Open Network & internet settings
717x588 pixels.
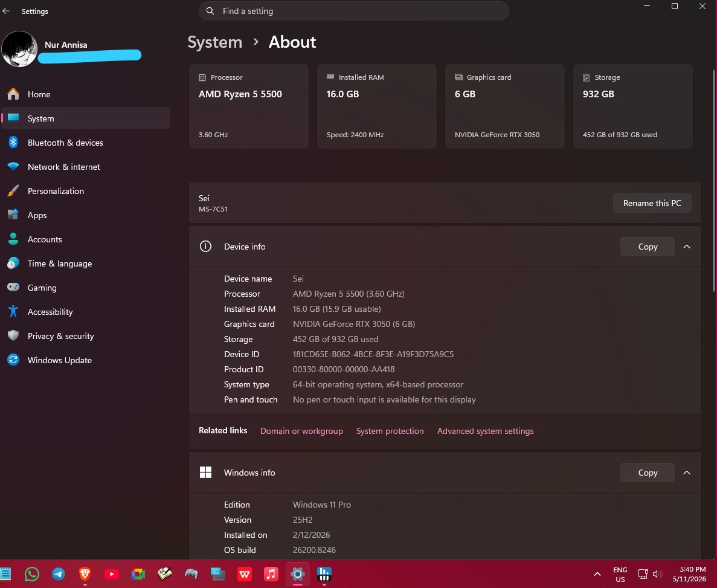(86, 167)
